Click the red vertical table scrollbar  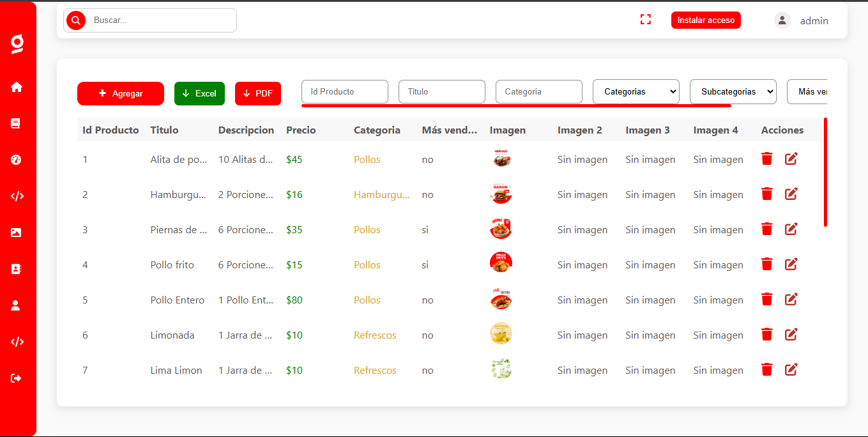825,172
